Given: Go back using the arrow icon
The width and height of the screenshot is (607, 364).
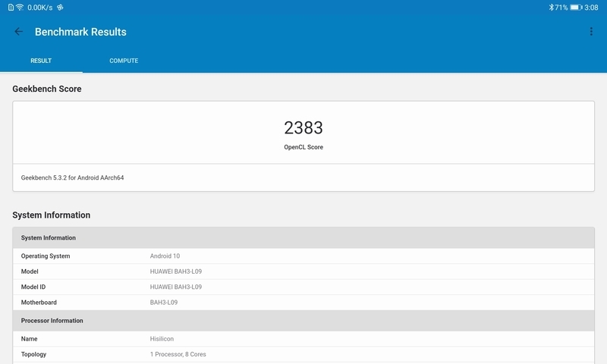Looking at the screenshot, I should (x=18, y=32).
